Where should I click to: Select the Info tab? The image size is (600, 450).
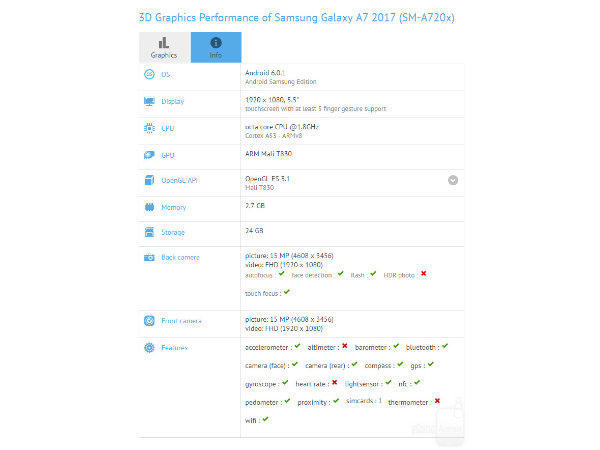[216, 47]
